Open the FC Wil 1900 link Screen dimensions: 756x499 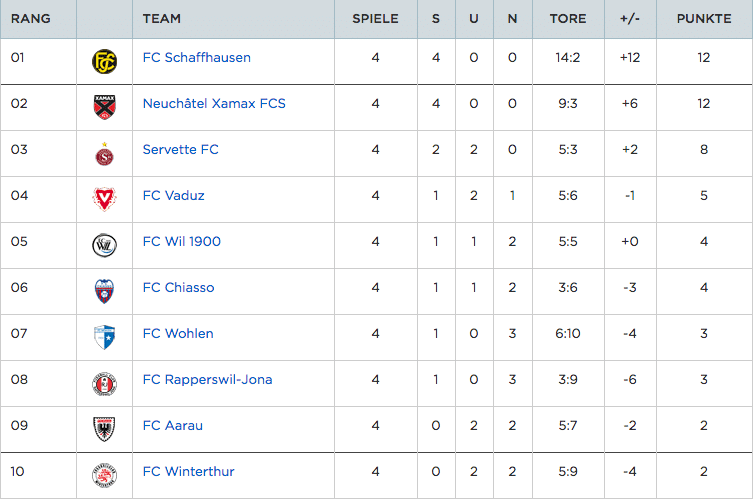coord(182,241)
